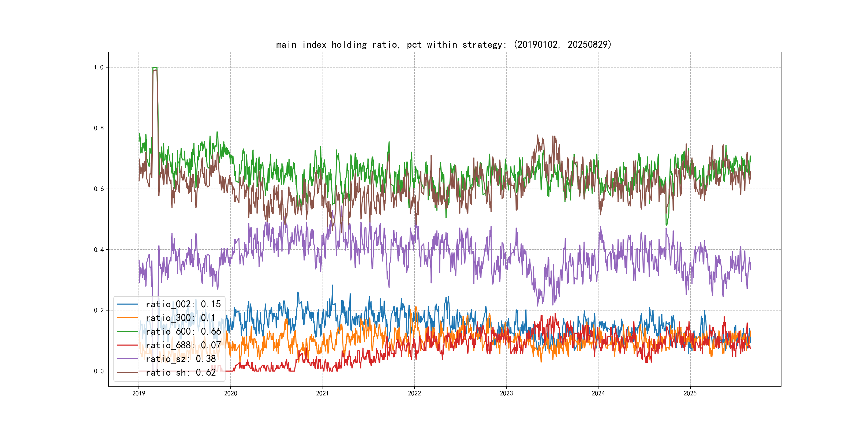868x434 pixels.
Task: Select the 'ratio_600: 0.66' legend label
Action: coord(183,332)
